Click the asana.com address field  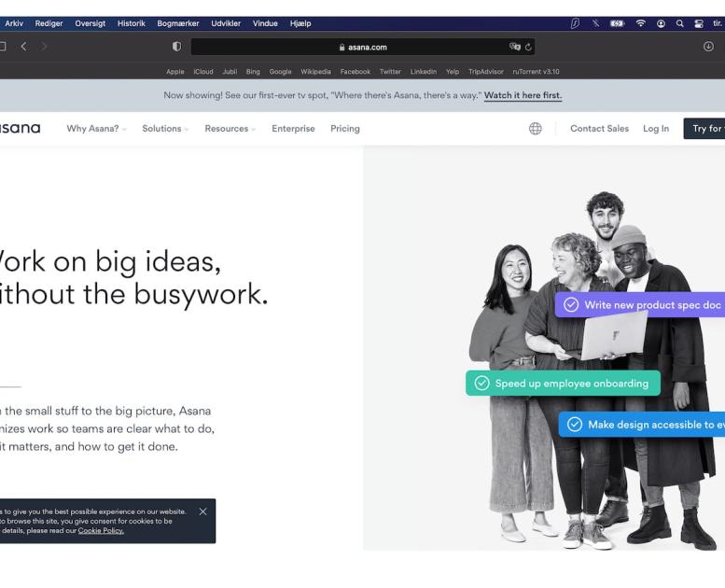point(362,47)
